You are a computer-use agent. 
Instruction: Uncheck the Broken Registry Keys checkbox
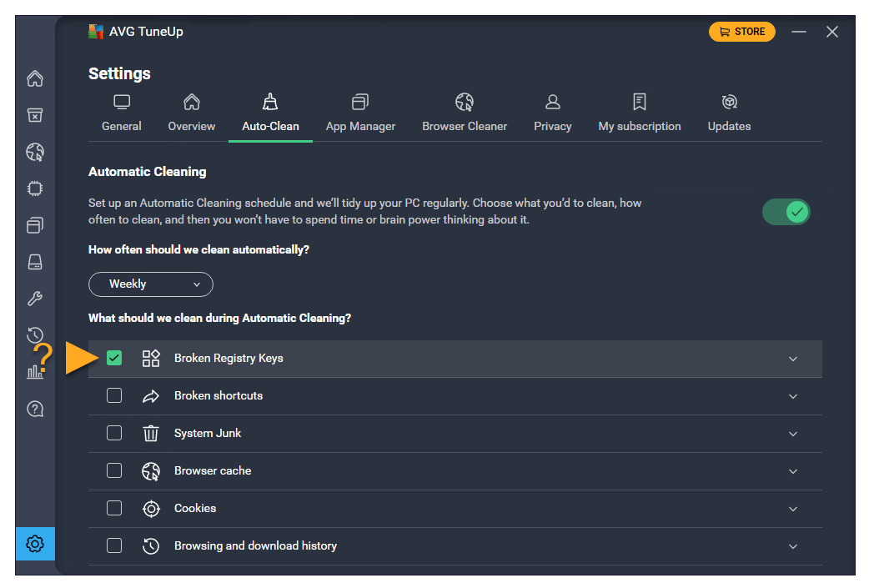114,358
